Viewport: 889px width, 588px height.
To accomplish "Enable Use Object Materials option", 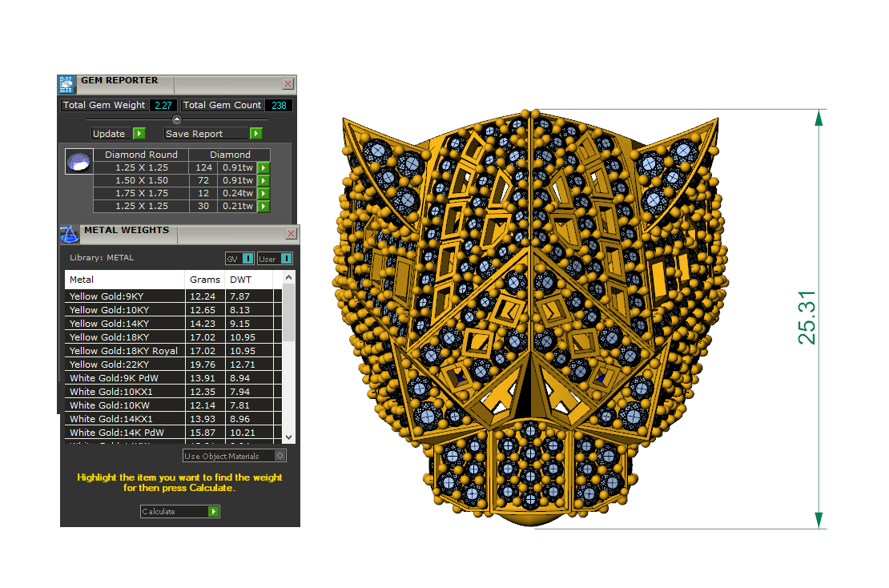I will pyautogui.click(x=280, y=456).
